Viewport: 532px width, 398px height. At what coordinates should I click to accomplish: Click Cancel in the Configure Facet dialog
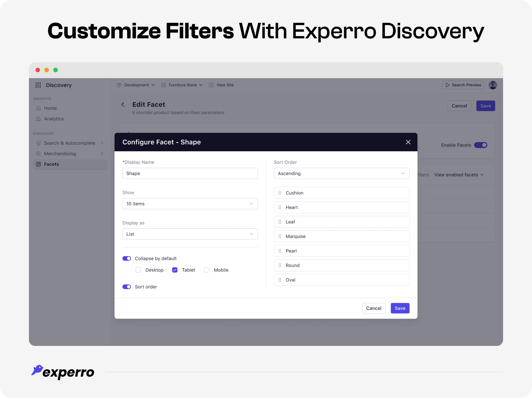click(374, 308)
